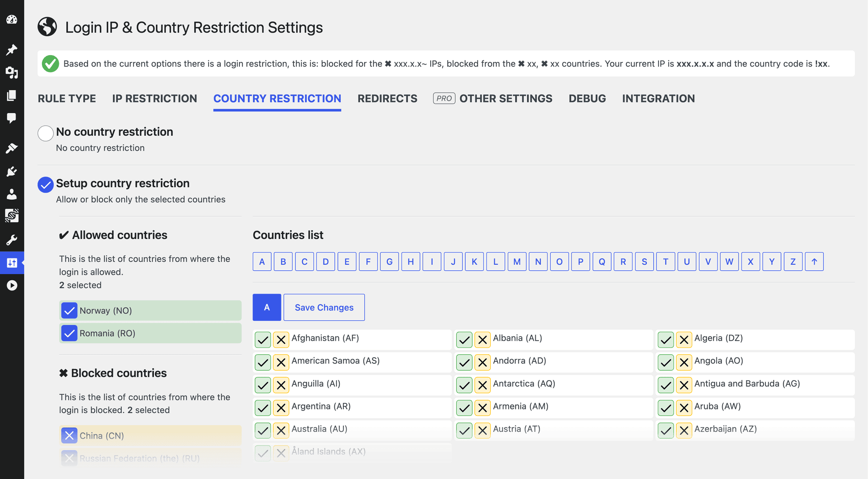Screen dimensions: 868x479
Task: Click the green allow check for Afghanistan (AF)
Action: (x=263, y=340)
